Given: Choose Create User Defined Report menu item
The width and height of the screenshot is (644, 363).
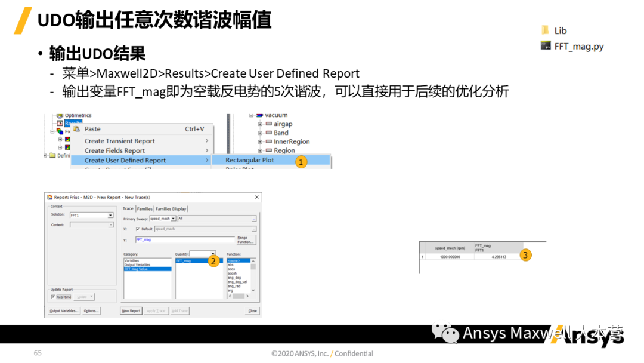Looking at the screenshot, I should (x=142, y=161).
